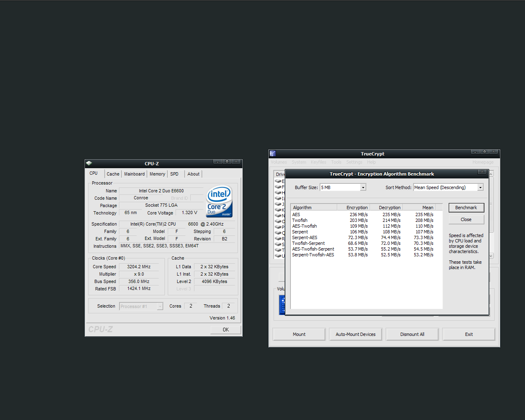Viewport: 525px width, 420px height.
Task: Select drive F icon in TrueCrypt list
Action: 278,187
